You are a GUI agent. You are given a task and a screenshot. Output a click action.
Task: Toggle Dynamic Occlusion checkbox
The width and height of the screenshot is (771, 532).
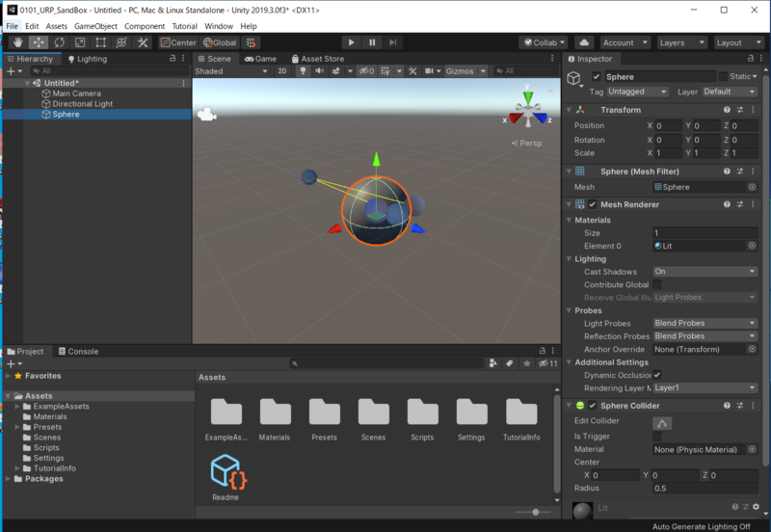point(657,375)
